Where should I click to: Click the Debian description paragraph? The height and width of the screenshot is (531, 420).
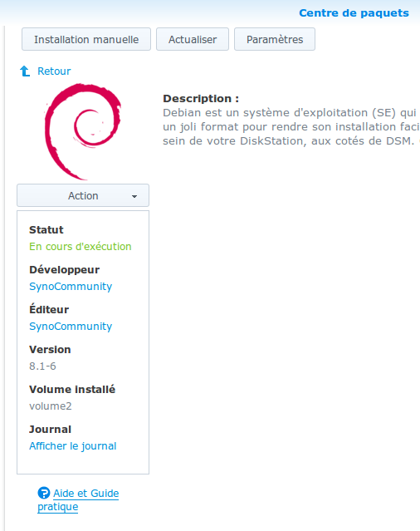pyautogui.click(x=291, y=126)
